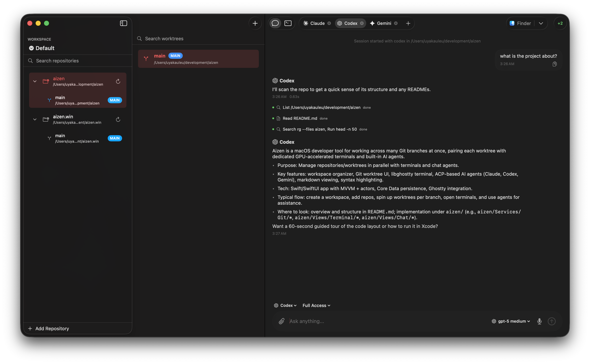This screenshot has height=364, width=590.
Task: Close the Codex tab
Action: (362, 23)
